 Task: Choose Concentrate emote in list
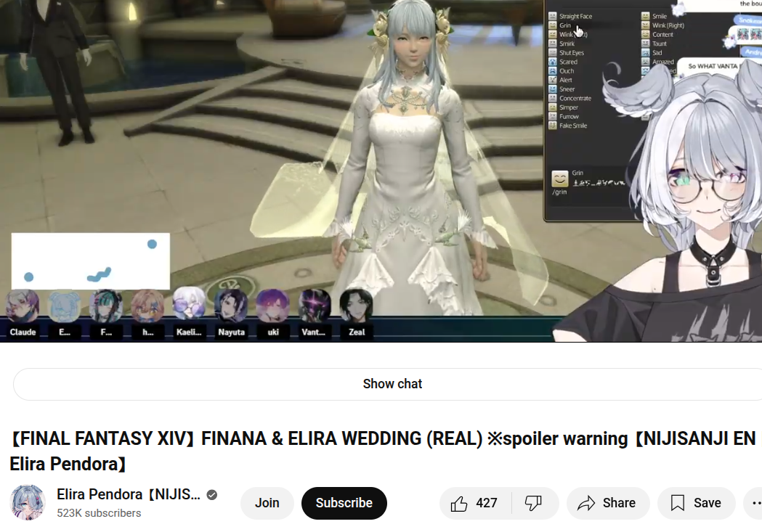(570, 98)
